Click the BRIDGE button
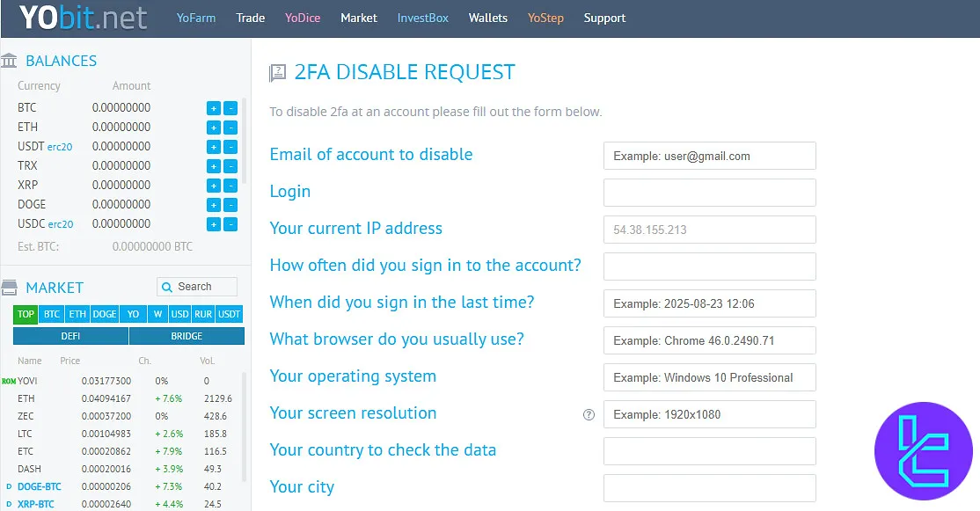 (x=186, y=336)
